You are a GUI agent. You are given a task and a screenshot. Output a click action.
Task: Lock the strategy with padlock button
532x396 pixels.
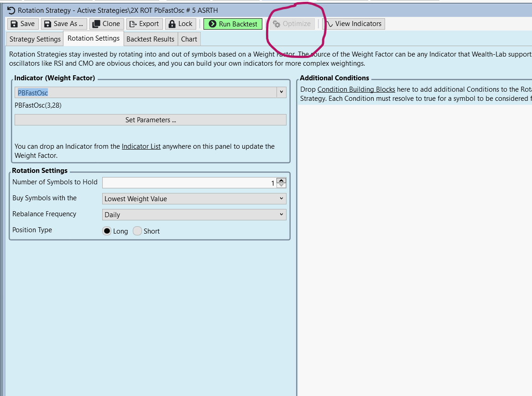click(x=180, y=24)
